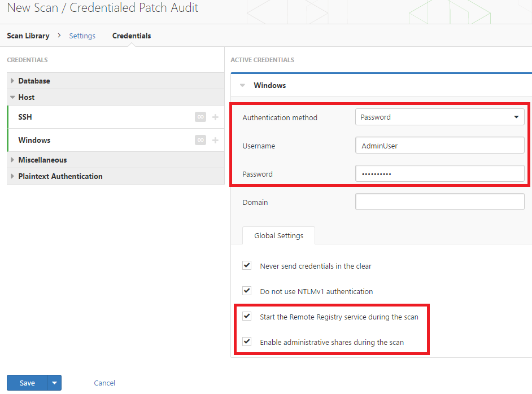
Task: Toggle Never send credentials in the clear
Action: [247, 265]
